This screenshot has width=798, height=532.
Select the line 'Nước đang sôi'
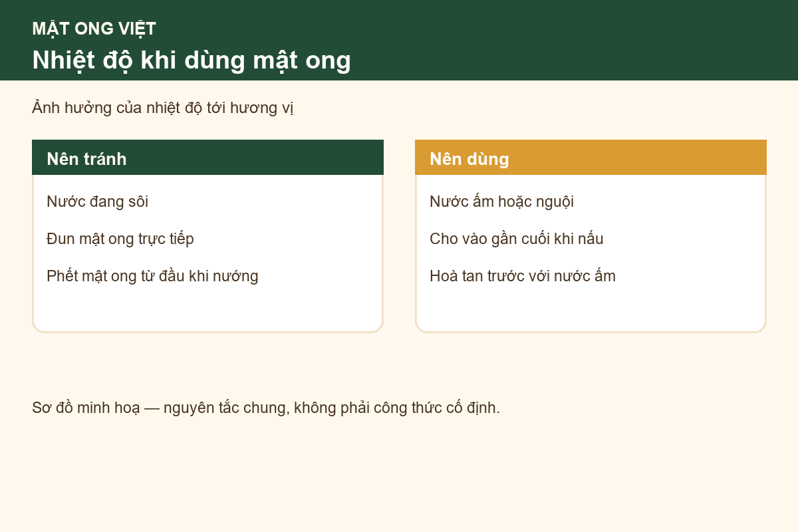tap(97, 201)
